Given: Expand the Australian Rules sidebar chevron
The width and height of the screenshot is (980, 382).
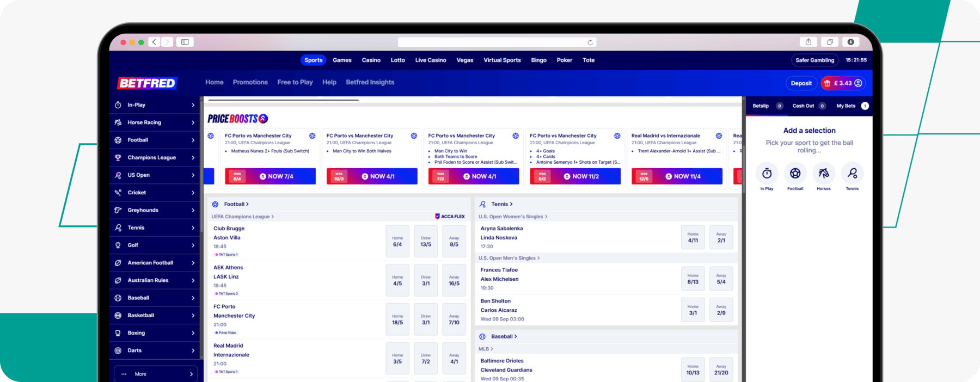Looking at the screenshot, I should (193, 280).
